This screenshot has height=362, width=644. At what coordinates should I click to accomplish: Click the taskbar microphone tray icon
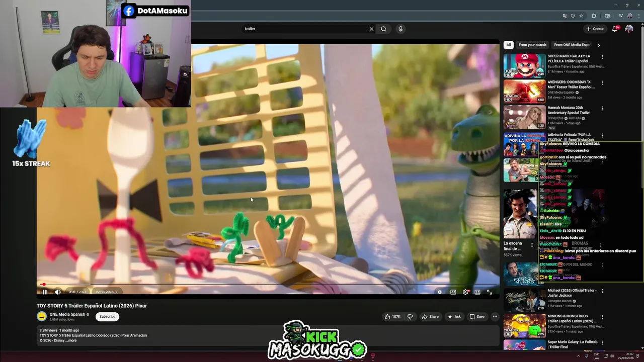pos(586,356)
